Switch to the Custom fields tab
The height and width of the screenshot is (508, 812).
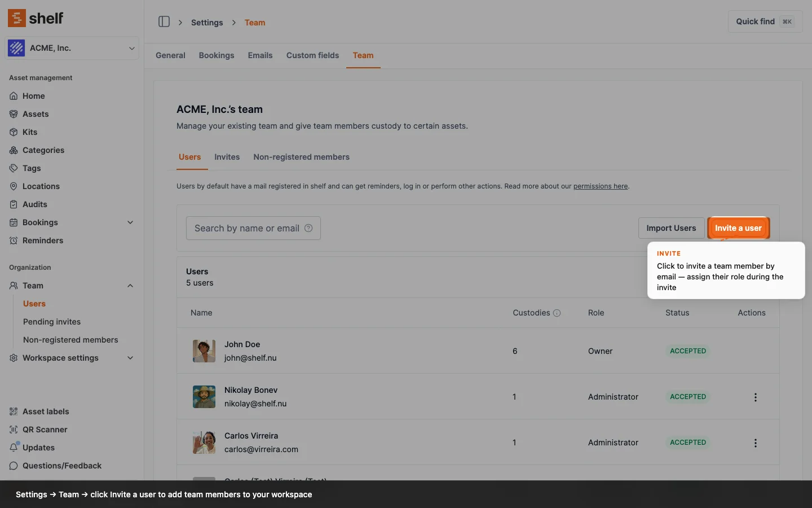[x=312, y=55]
